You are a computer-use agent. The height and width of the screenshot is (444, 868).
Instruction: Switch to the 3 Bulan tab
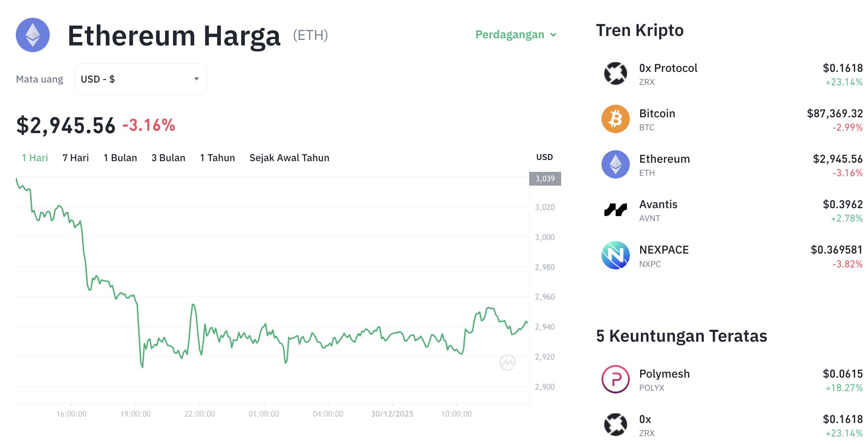(168, 158)
